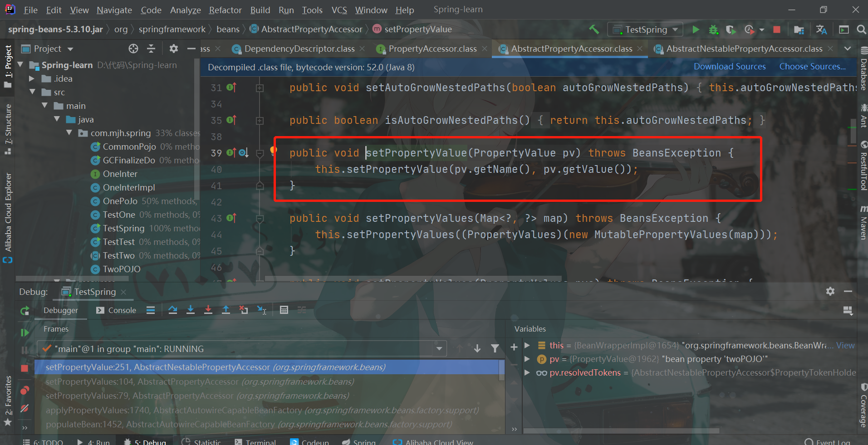Screen dimensions: 868x445
Task: Expand the pv.resolvedTokens variable
Action: pos(527,372)
